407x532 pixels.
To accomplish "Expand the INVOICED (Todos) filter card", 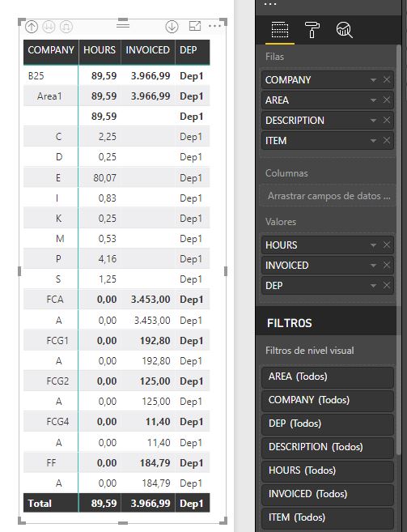I will pyautogui.click(x=328, y=494).
